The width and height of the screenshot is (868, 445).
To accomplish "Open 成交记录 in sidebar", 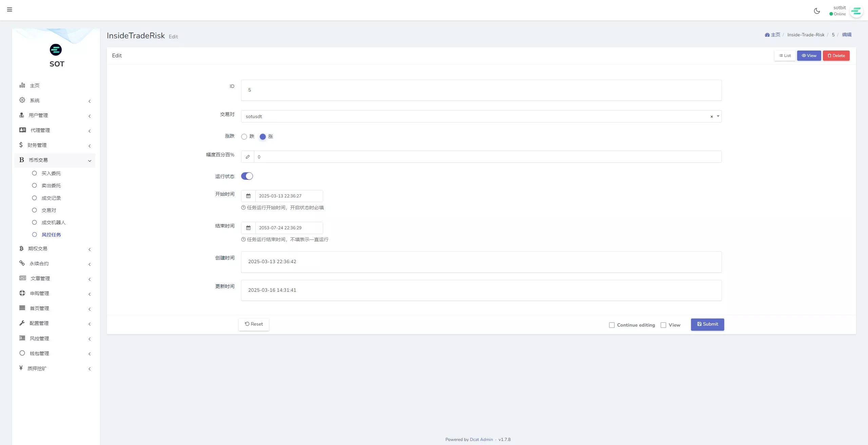I will point(51,198).
